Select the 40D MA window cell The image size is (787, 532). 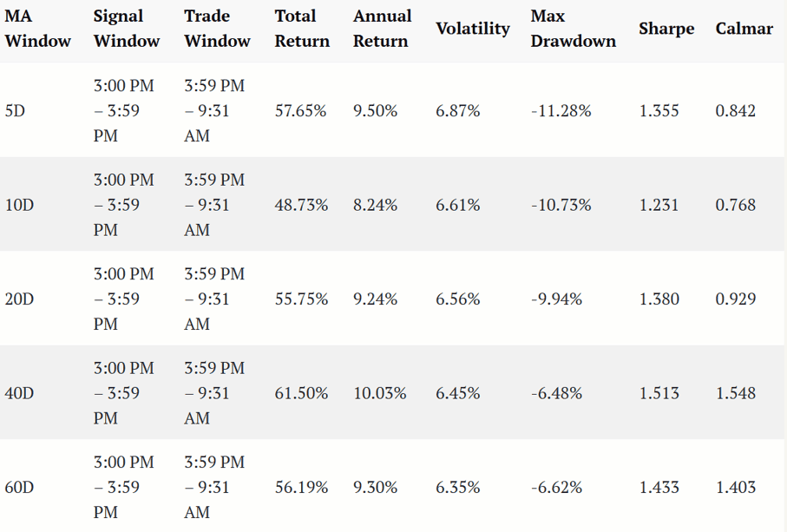19,393
